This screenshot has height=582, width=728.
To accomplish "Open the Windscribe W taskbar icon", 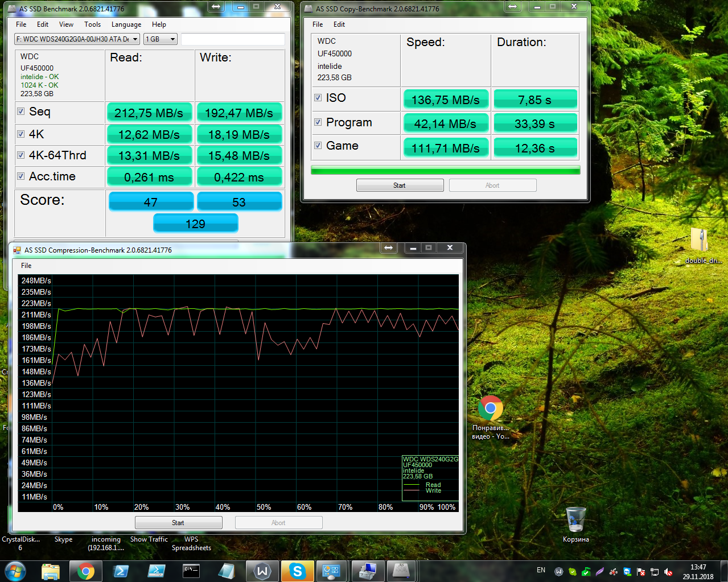I will (262, 571).
